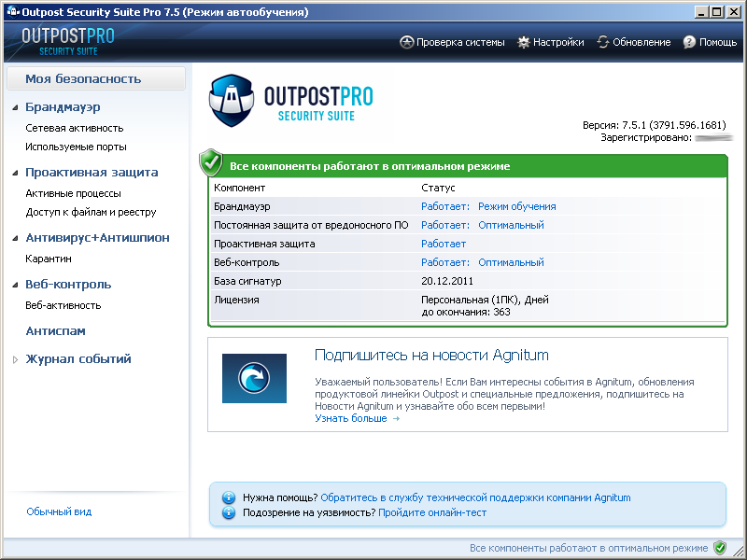
Task: Open Активные процессы in the sidebar
Action: click(x=74, y=193)
